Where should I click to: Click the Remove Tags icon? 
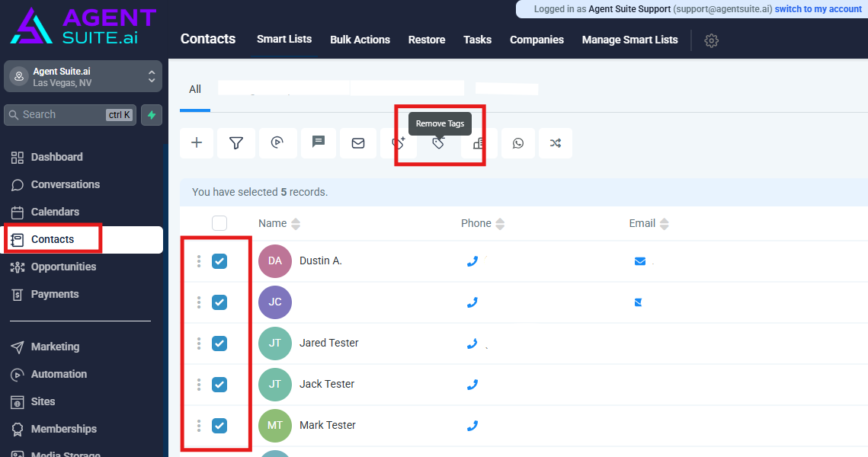click(x=438, y=143)
